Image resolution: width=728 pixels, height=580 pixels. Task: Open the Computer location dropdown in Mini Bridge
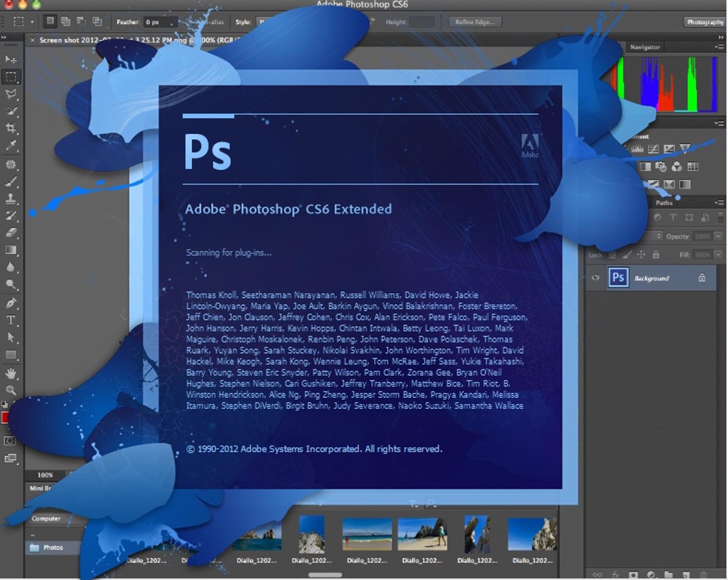point(46,519)
